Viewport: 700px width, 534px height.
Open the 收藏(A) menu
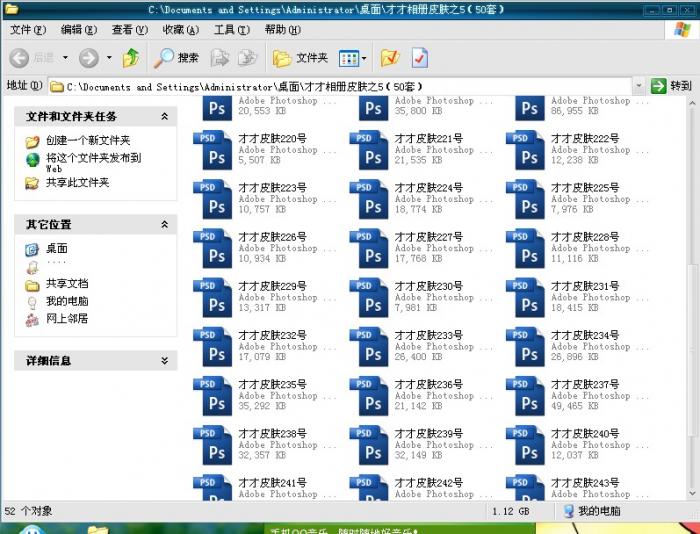(x=180, y=30)
